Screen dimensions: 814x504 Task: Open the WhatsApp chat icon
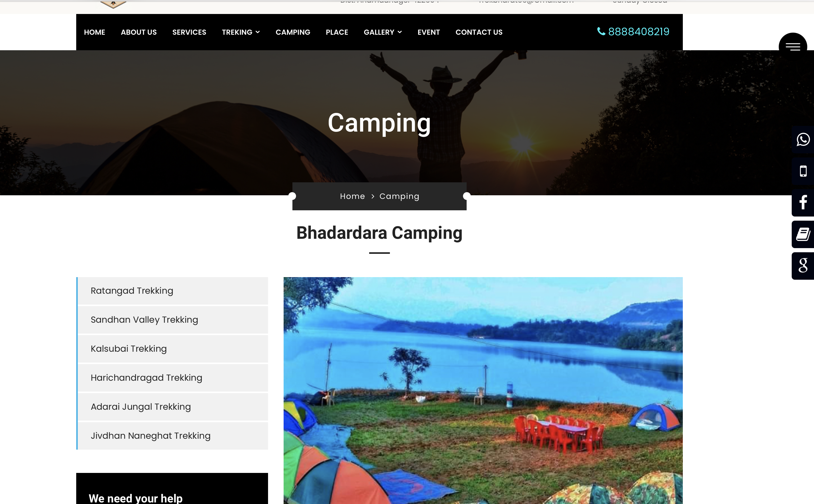click(803, 139)
